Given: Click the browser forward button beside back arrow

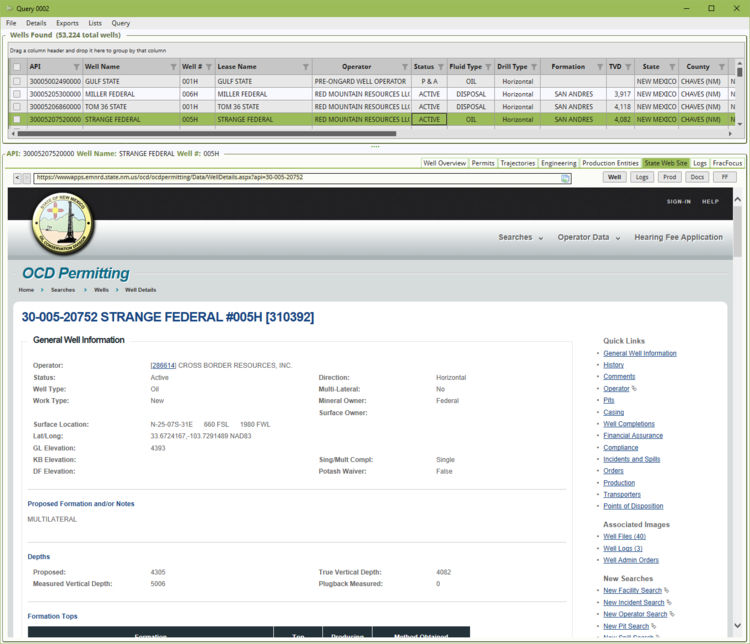Looking at the screenshot, I should click(27, 178).
